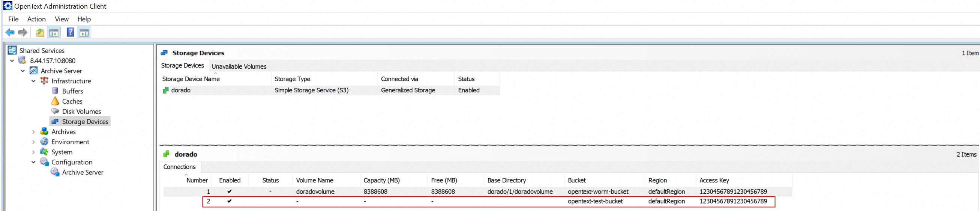The height and width of the screenshot is (211, 980).
Task: Expand the Archives tree node
Action: (x=33, y=132)
